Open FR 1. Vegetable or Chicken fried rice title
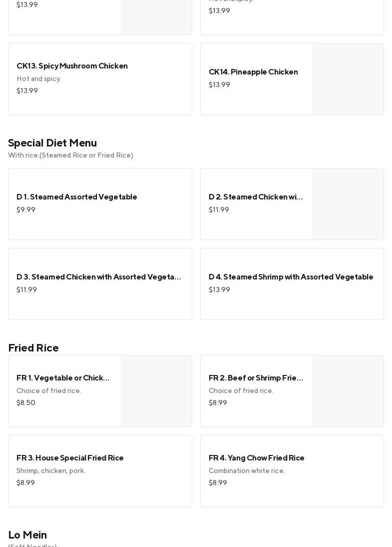Image resolution: width=392 pixels, height=547 pixels. pos(63,378)
